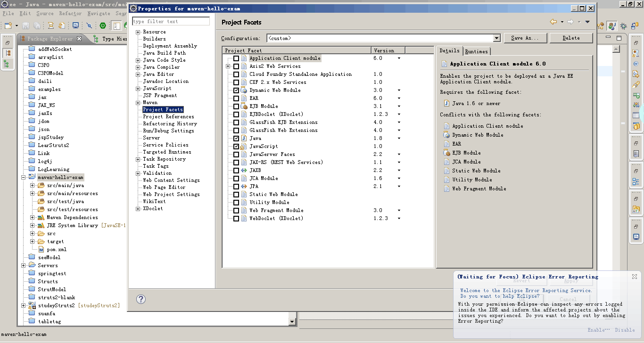Image resolution: width=644 pixels, height=343 pixels.
Task: Click the Package Explorer icon in left trim
Action: pyautogui.click(x=7, y=53)
